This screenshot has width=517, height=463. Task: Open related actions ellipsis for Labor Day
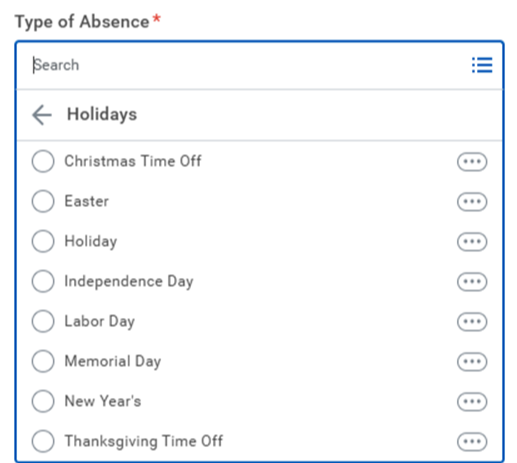pyautogui.click(x=472, y=322)
